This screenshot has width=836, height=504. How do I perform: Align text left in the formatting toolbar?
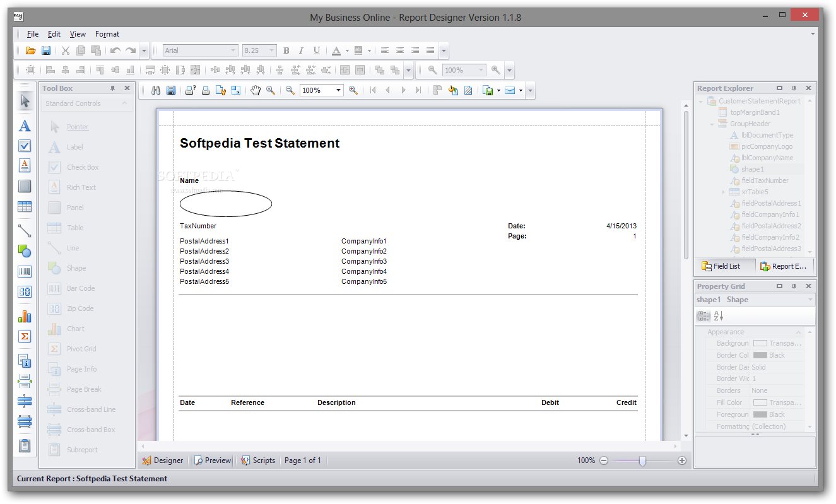tap(384, 50)
